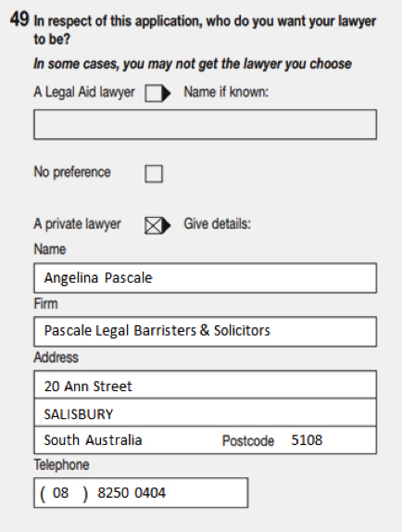Click the 'Give details:' label

[x=218, y=224]
